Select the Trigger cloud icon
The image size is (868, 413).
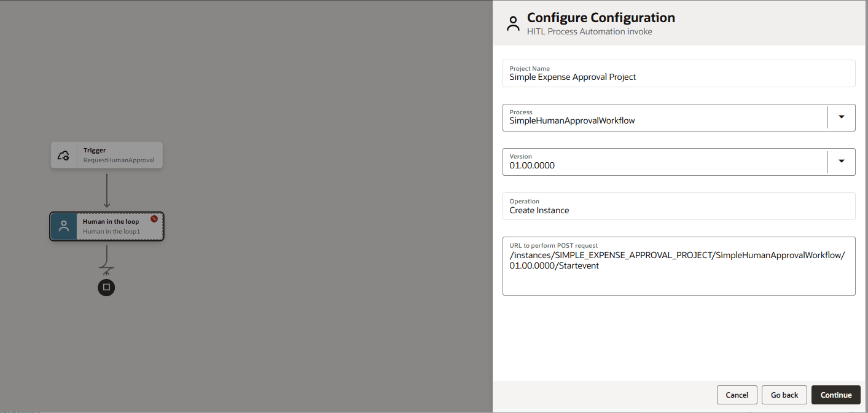click(x=63, y=155)
